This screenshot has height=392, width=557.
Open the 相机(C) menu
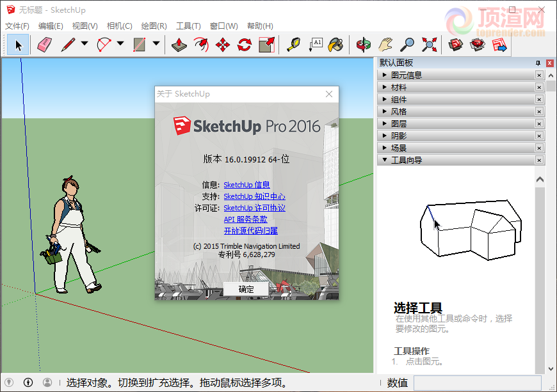click(x=119, y=26)
